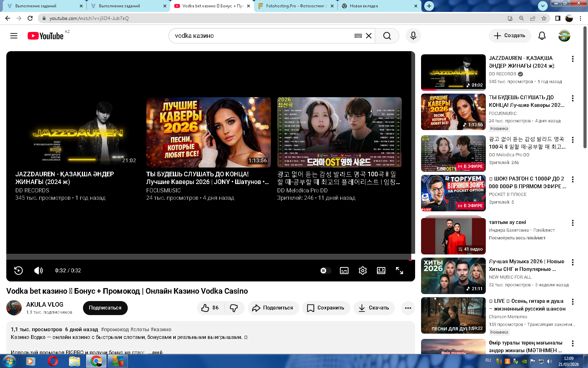Open options menu for JAZZDAUREN sidebar video
Viewport: 588px width, 368px height.
point(573,59)
